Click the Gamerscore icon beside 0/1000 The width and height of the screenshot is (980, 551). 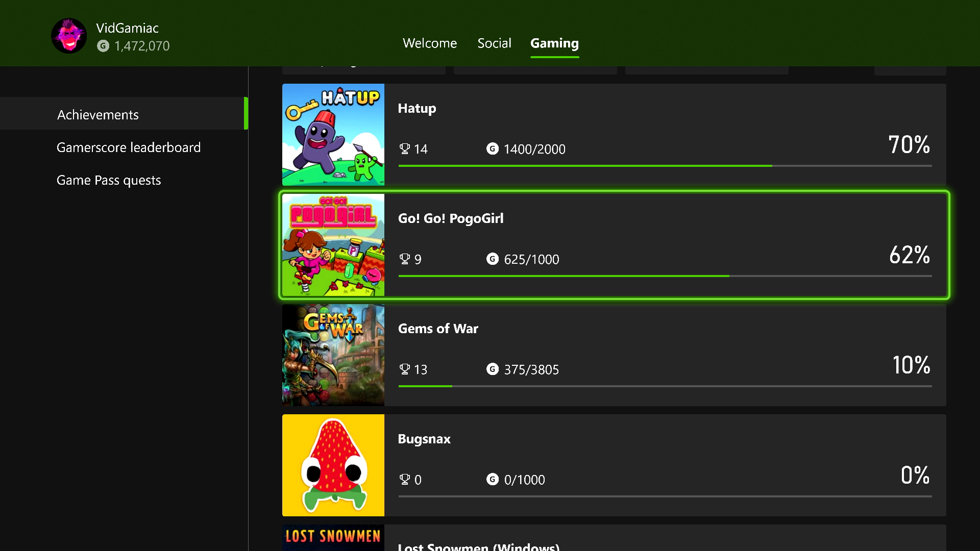click(x=492, y=480)
